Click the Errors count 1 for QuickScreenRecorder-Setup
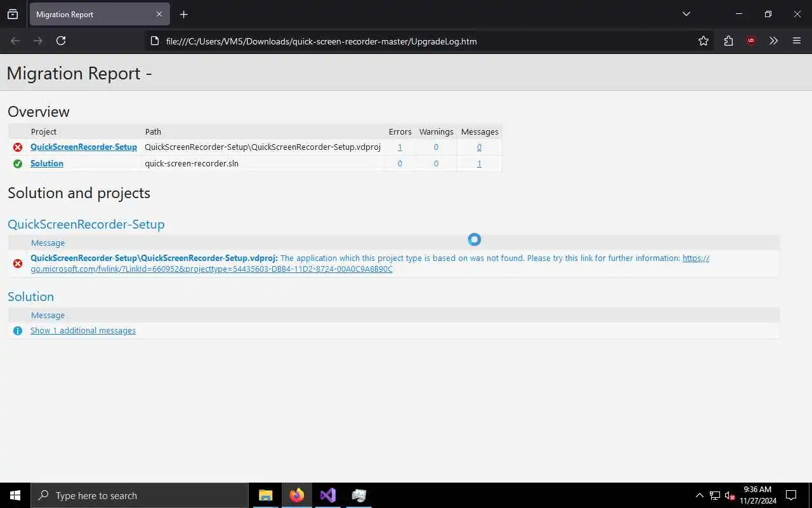 (x=400, y=147)
